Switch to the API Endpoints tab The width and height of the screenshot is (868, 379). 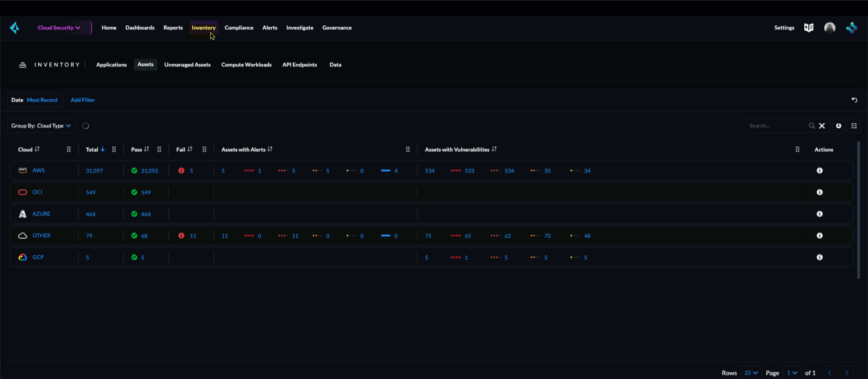coord(300,65)
